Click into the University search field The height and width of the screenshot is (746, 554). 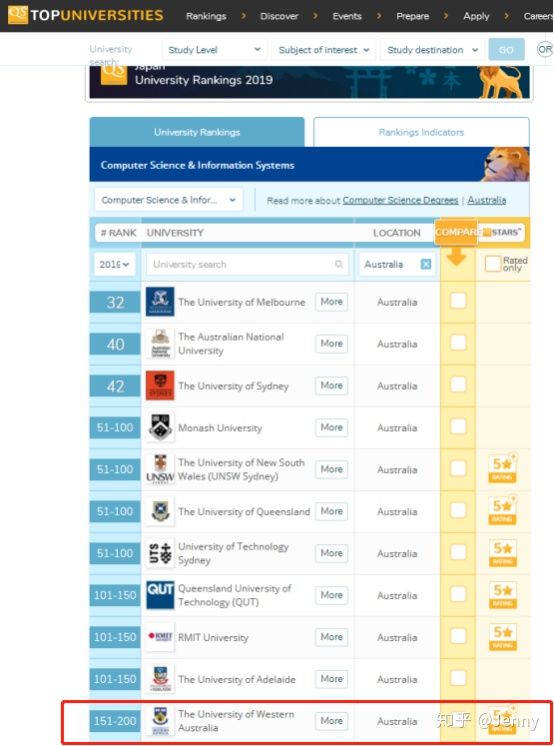click(247, 264)
